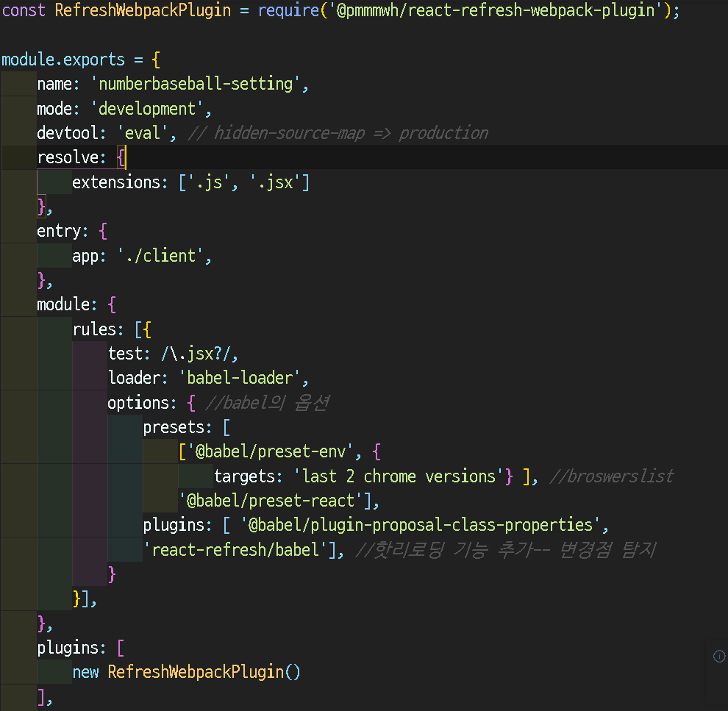
Task: Click the new RefreshWebpackPlugin() call
Action: [x=187, y=672]
